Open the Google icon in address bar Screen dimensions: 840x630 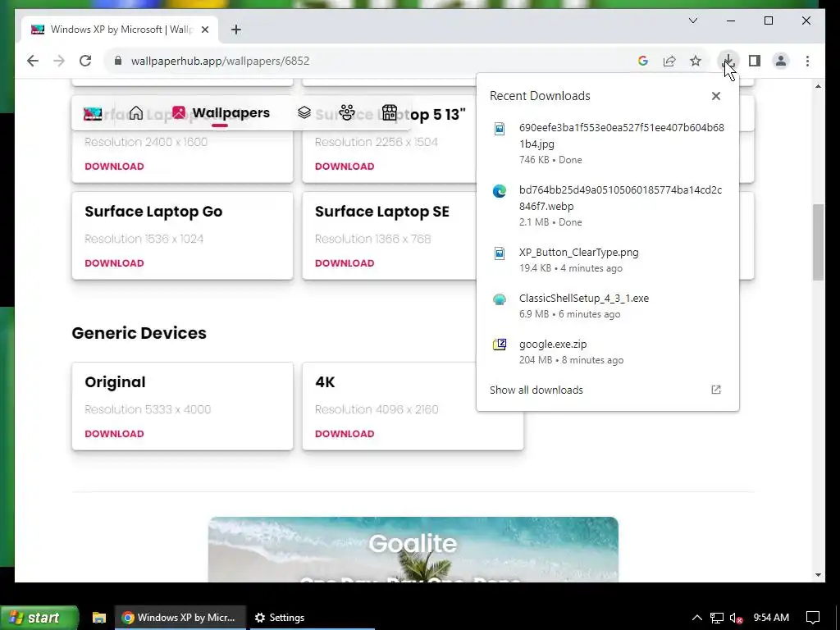click(x=643, y=61)
